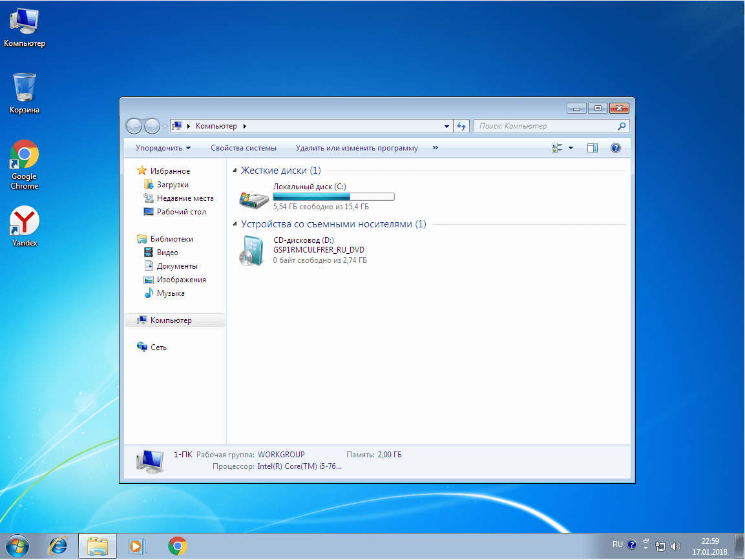This screenshot has height=560, width=745.
Task: Open volume speaker icon in tray
Action: pos(676,546)
